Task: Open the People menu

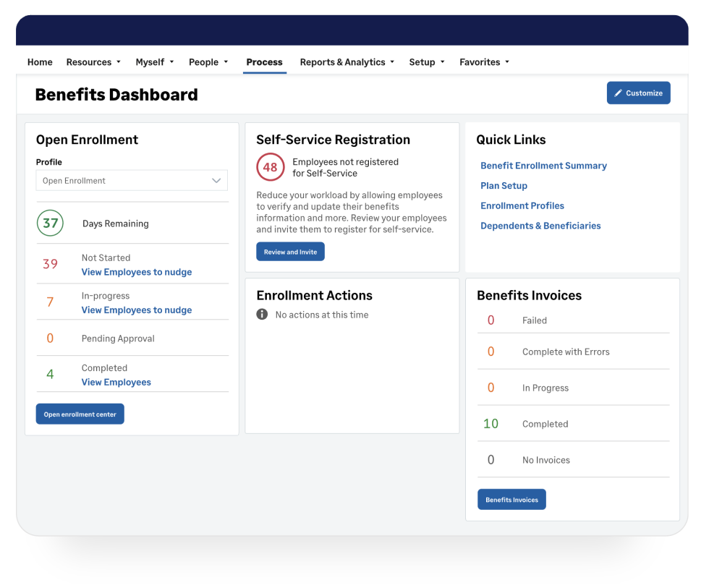Action: point(208,62)
